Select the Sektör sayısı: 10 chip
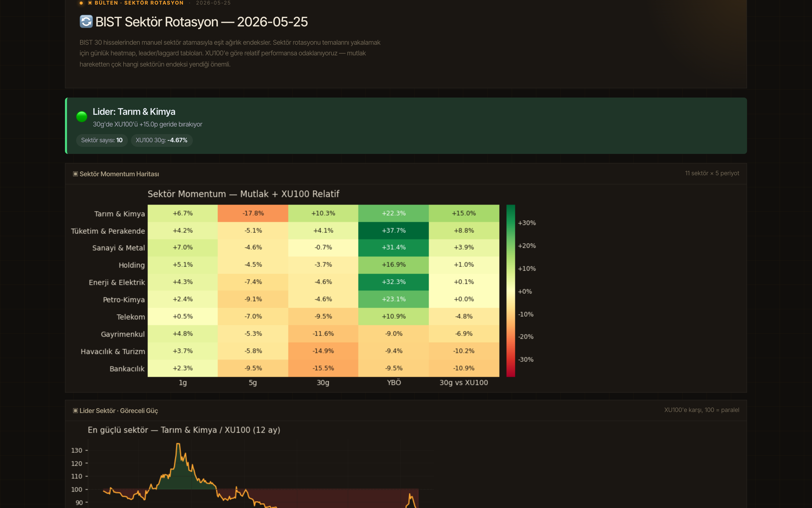The width and height of the screenshot is (812, 508). (102, 140)
